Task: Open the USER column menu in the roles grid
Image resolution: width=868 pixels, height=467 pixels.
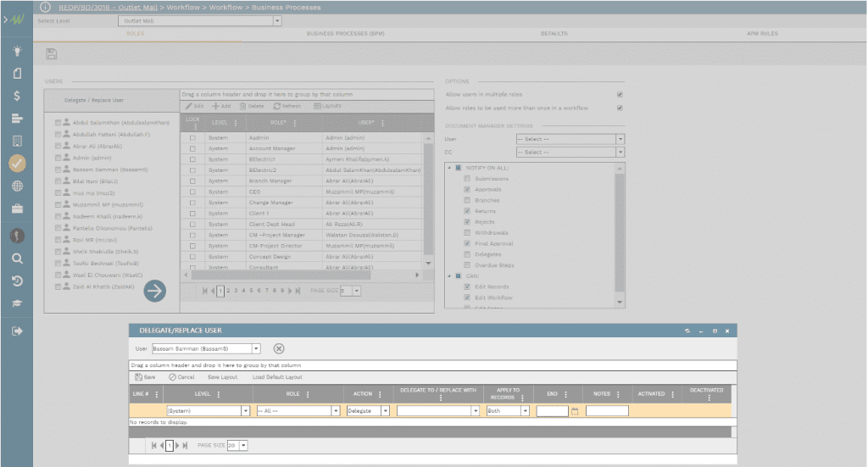Action: point(382,123)
